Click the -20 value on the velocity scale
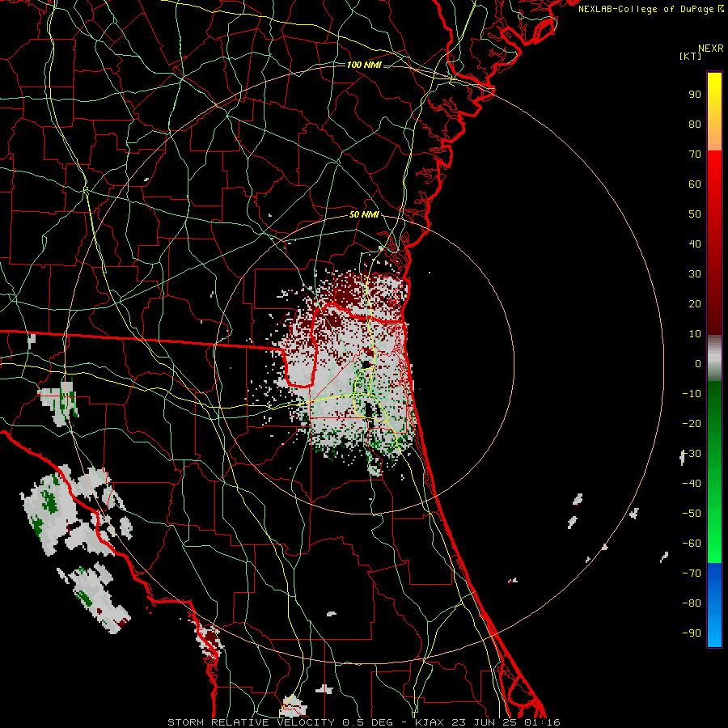The height and width of the screenshot is (728, 728). coord(692,424)
